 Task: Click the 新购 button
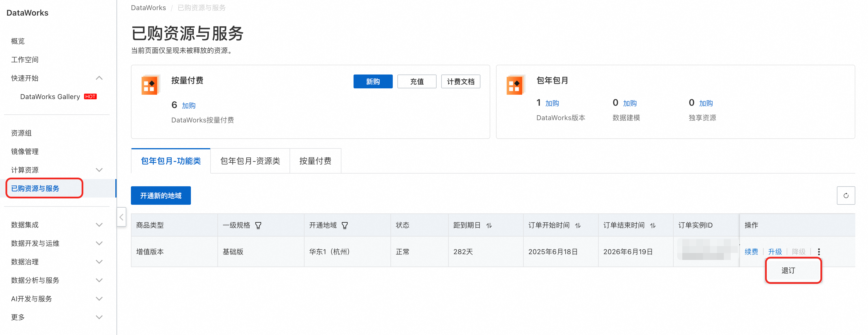click(373, 81)
